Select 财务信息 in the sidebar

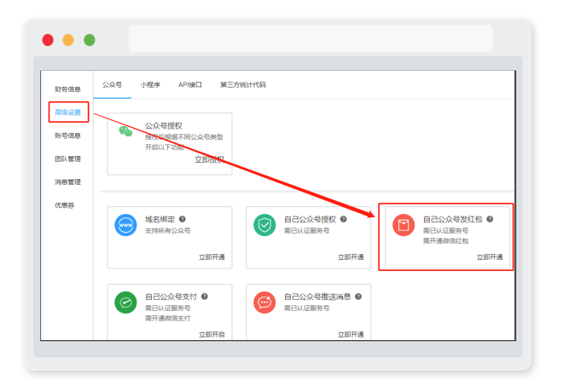coord(67,89)
